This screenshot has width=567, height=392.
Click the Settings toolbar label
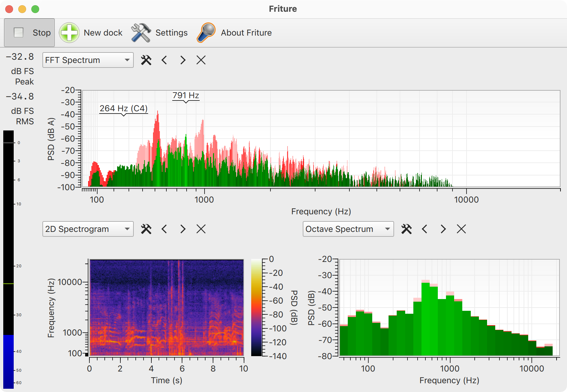point(172,33)
